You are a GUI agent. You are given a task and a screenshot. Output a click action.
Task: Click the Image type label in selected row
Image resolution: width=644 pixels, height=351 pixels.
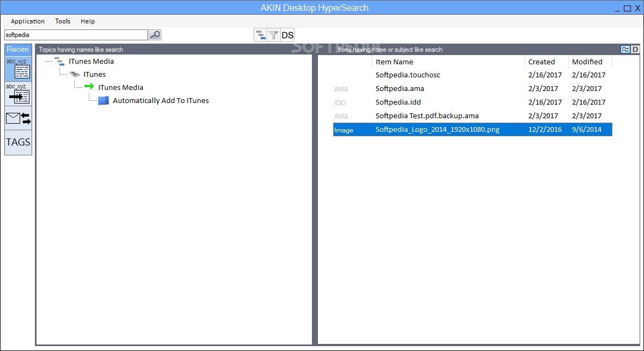pyautogui.click(x=344, y=130)
